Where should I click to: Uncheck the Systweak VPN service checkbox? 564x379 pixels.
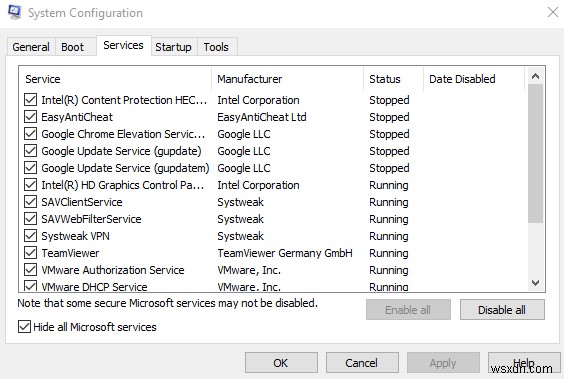tap(31, 236)
